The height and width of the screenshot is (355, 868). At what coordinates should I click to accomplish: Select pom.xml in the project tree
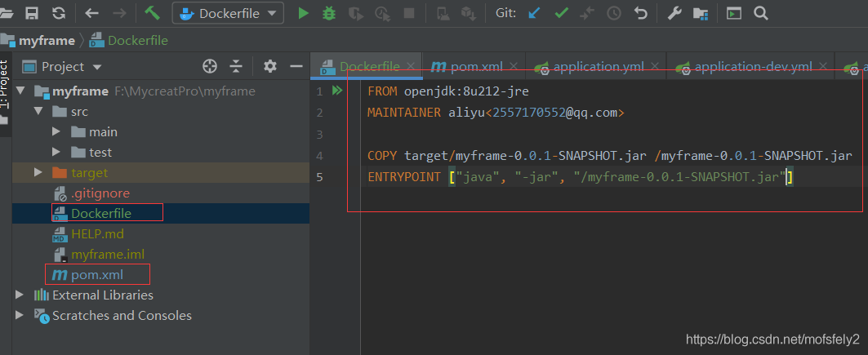(x=96, y=274)
